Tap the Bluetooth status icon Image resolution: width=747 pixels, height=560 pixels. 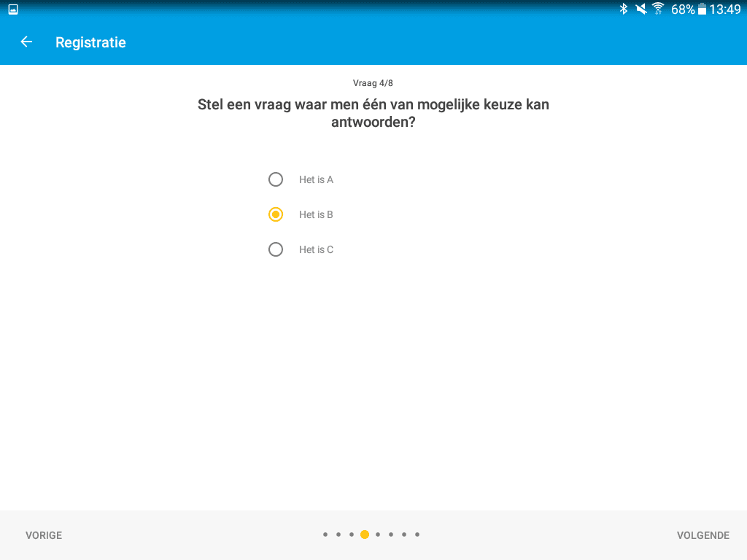coord(624,9)
